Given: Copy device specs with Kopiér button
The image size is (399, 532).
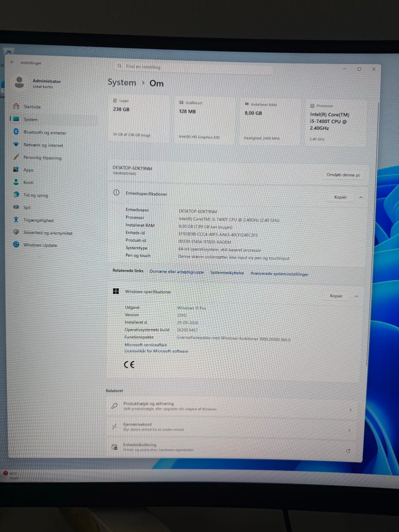Looking at the screenshot, I should coord(340,197).
